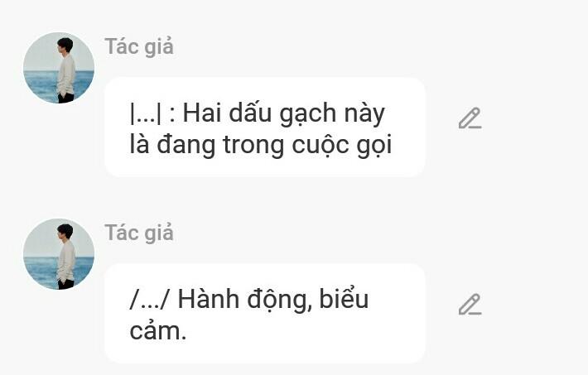This screenshot has height=375, width=588.
Task: Click 'Hai dấu gạch này' text line
Action: [284, 113]
